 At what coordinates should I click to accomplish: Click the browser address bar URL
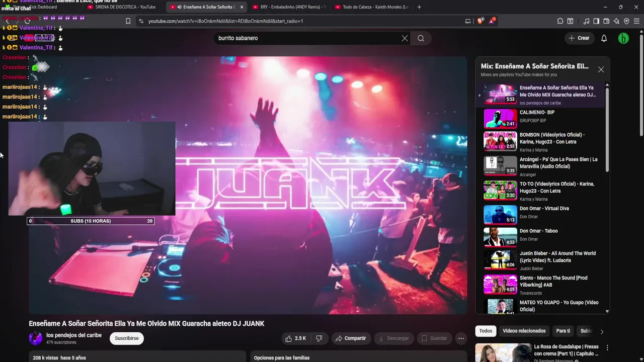pos(225,21)
